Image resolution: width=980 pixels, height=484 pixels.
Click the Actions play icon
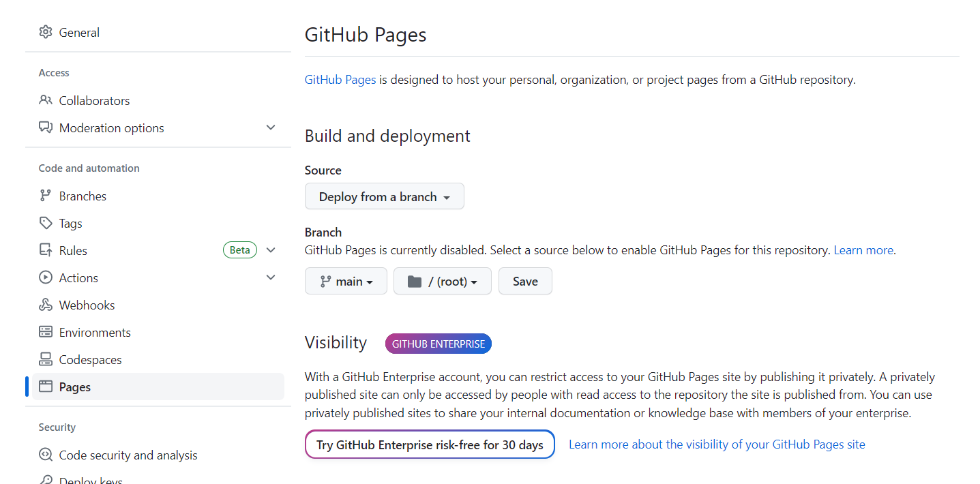46,277
